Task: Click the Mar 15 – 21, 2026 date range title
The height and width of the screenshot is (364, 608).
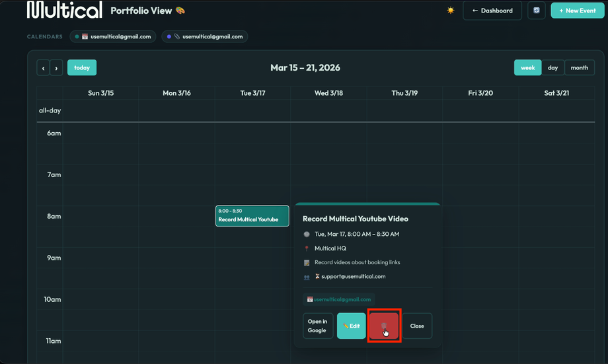Action: 305,67
